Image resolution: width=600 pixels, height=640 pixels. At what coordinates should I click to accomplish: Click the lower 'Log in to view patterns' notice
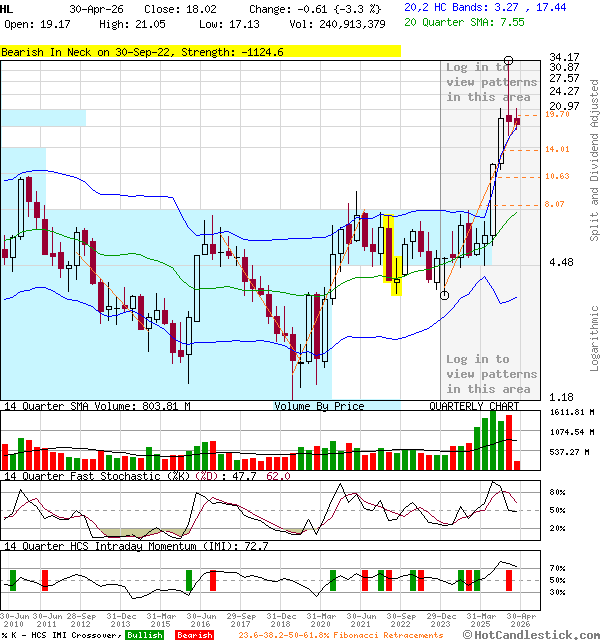(491, 374)
